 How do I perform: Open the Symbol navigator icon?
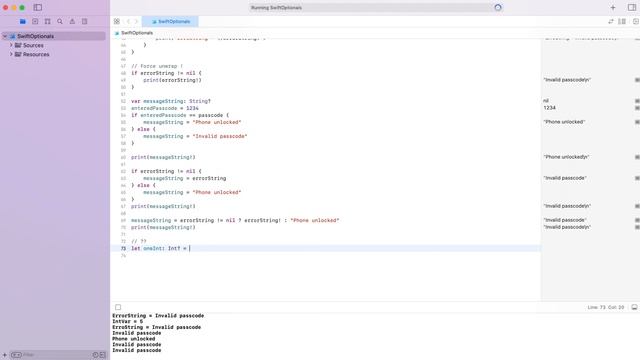(47, 21)
